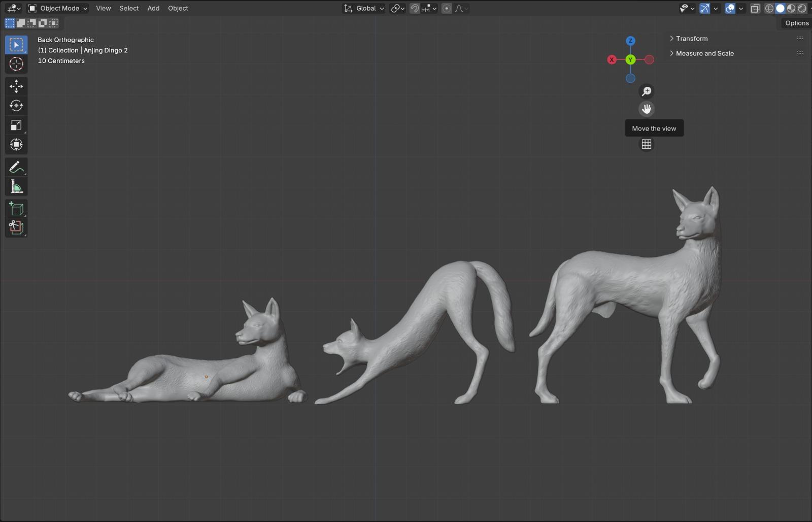
Task: Toggle the snapping magnet
Action: [415, 8]
